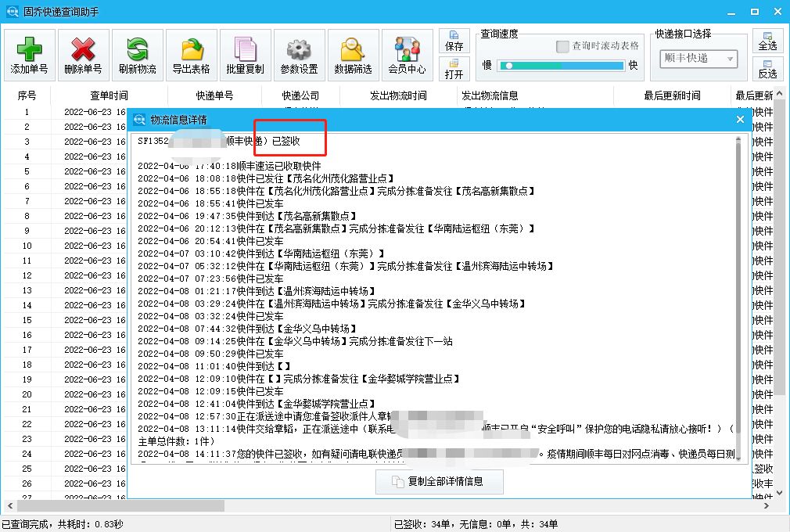790x532 pixels.
Task: Click the 反选 (invert selection) icon
Action: (767, 70)
